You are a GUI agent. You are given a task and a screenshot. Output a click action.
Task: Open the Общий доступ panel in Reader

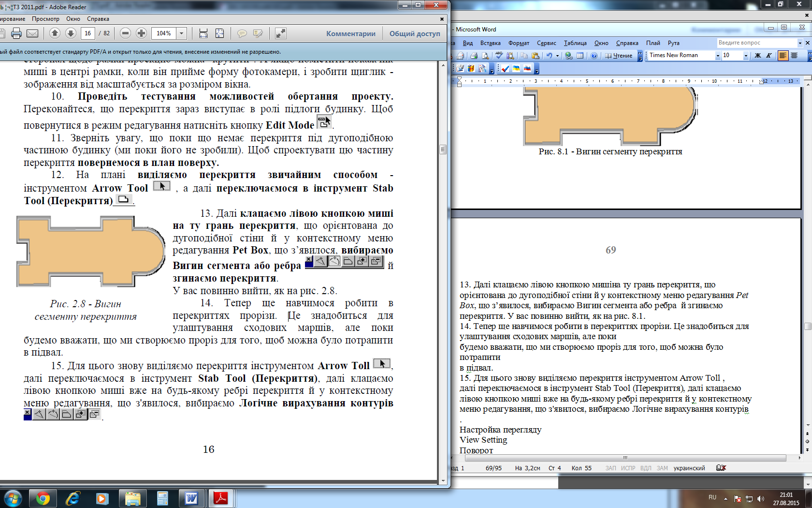(x=415, y=33)
